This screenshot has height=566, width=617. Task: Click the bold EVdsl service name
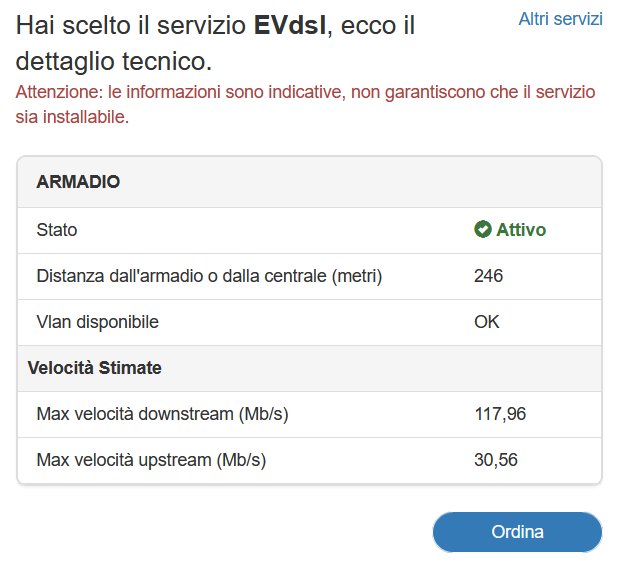[x=291, y=24]
